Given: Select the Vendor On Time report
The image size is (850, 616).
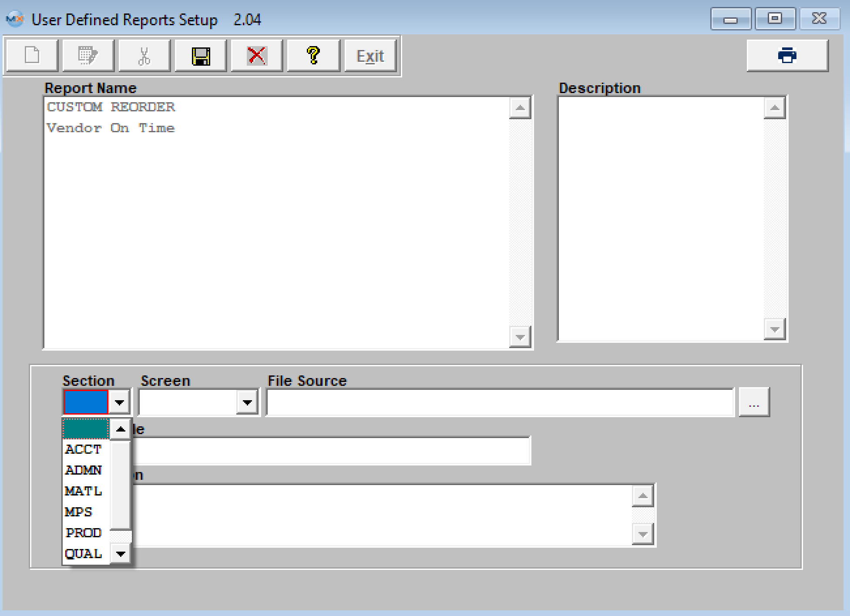Looking at the screenshot, I should click(111, 128).
